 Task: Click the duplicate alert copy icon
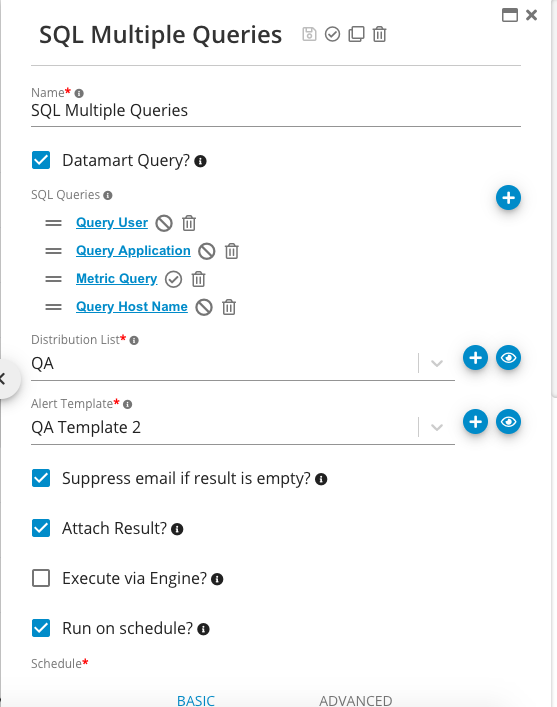coord(356,34)
